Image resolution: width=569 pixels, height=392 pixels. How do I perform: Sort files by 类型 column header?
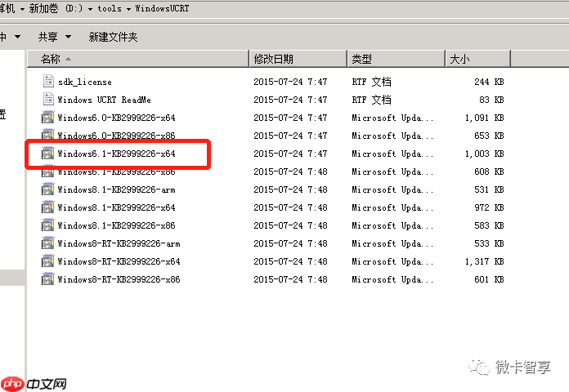click(396, 59)
